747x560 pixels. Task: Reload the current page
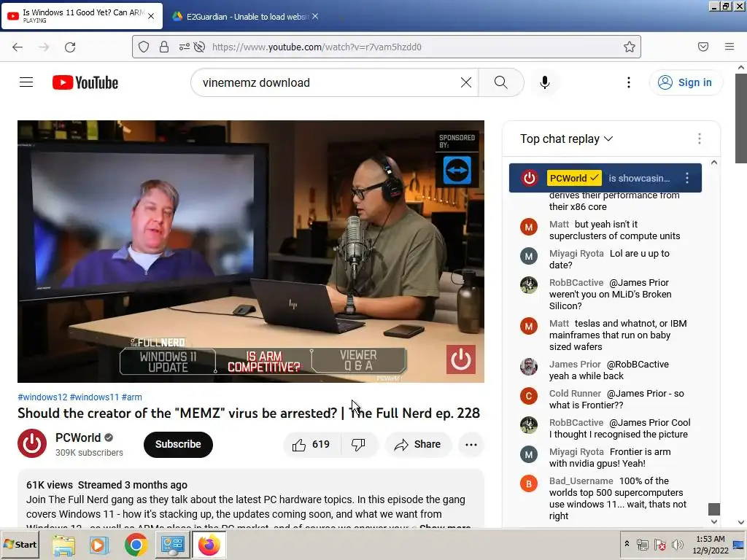pos(70,47)
